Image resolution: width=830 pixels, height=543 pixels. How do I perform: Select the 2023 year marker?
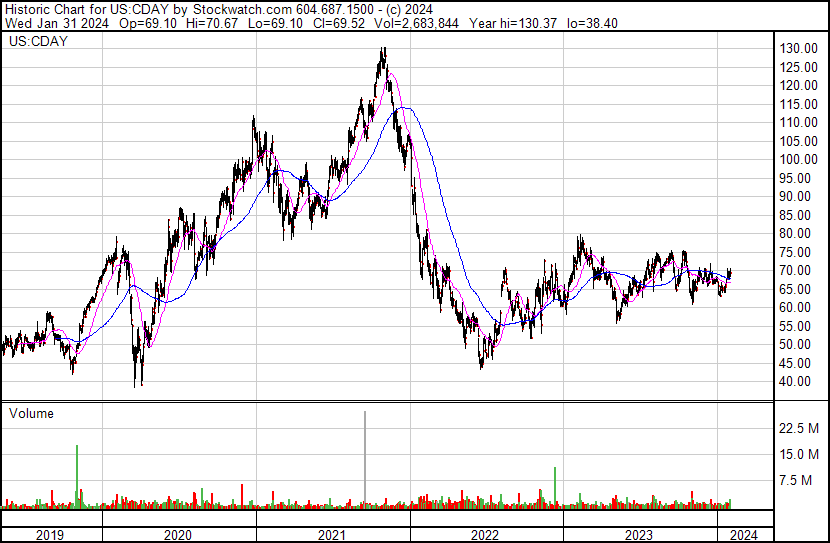(638, 535)
